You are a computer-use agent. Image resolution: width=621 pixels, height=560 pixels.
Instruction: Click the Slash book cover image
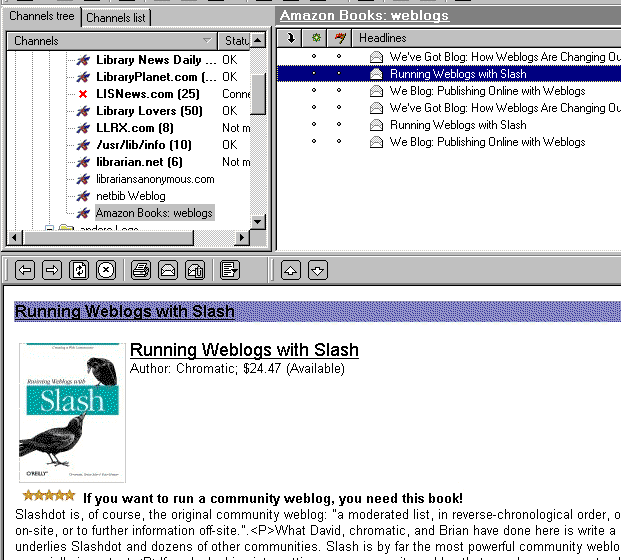click(72, 413)
